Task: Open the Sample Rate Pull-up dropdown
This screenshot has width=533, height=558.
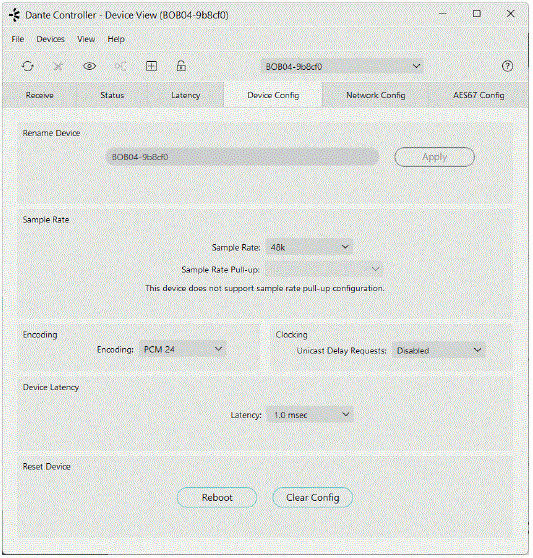Action: tap(324, 269)
